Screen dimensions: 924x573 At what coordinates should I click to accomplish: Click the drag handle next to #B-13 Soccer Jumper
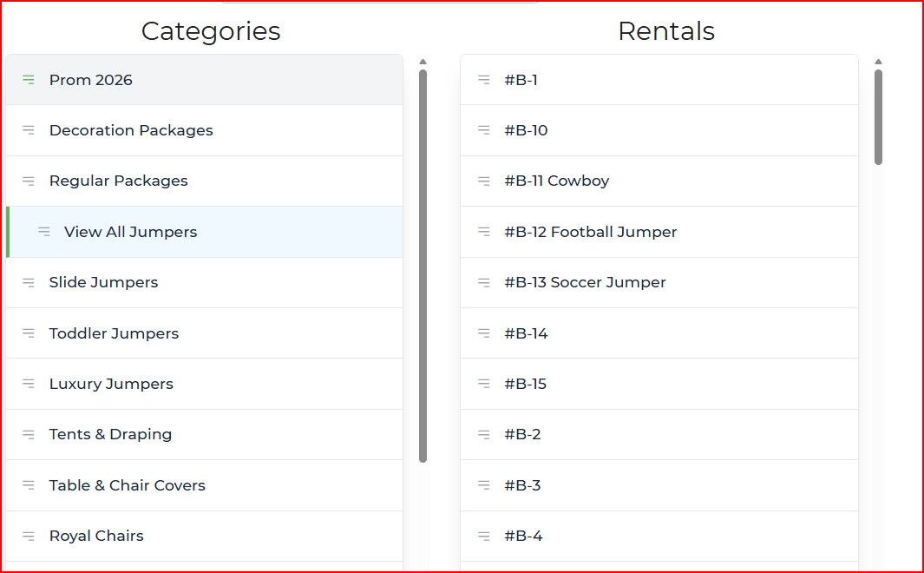(484, 282)
